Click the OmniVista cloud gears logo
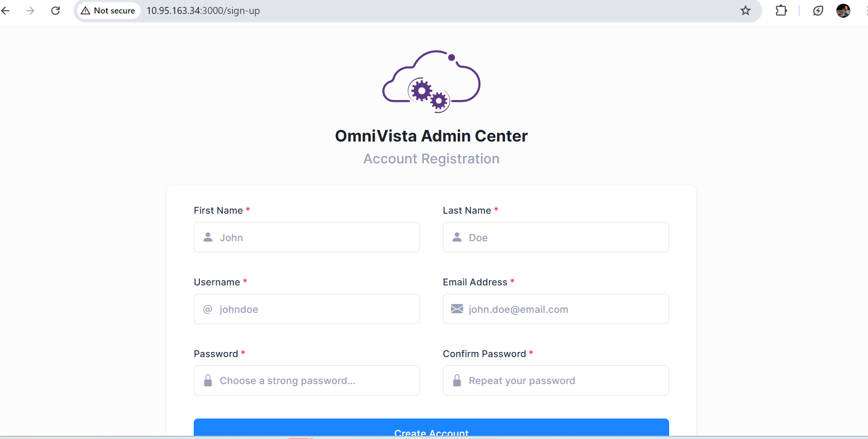 [431, 81]
